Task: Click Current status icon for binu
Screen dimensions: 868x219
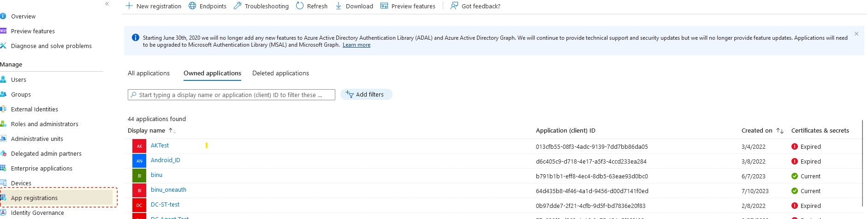Action: [x=795, y=176]
